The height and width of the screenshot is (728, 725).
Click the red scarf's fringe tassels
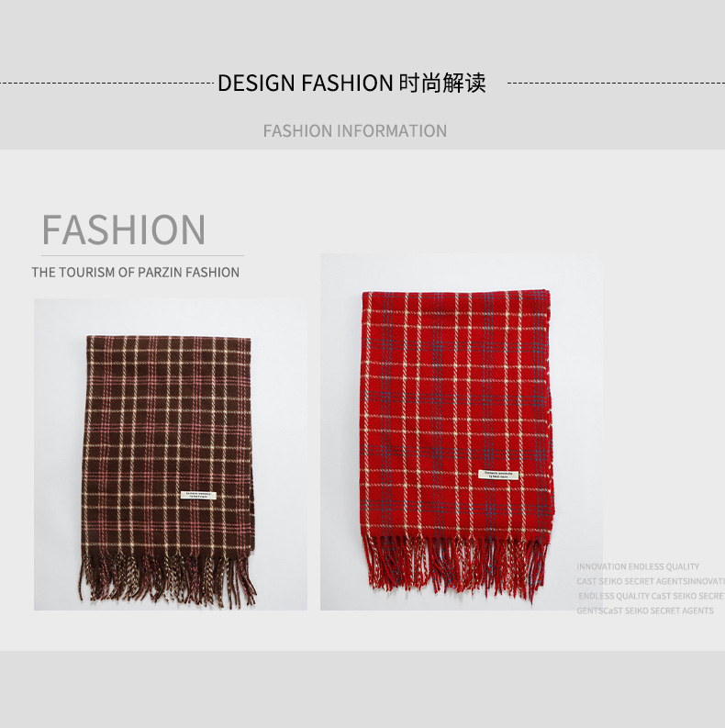[x=457, y=564]
